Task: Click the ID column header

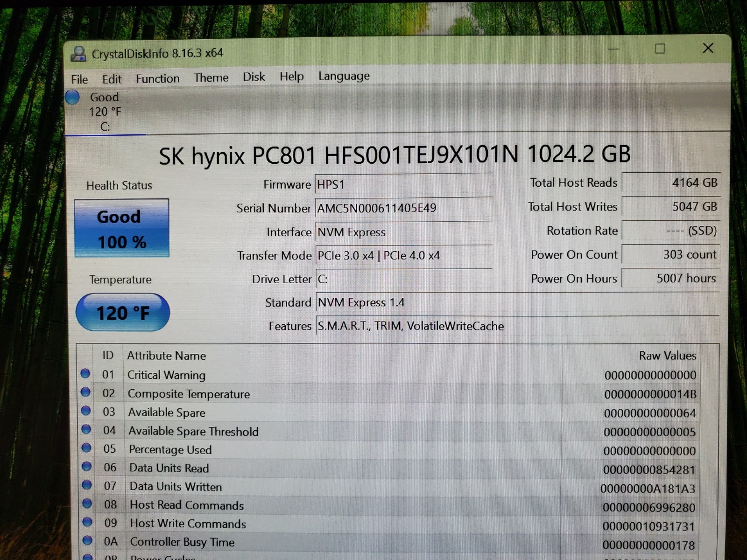Action: (108, 356)
